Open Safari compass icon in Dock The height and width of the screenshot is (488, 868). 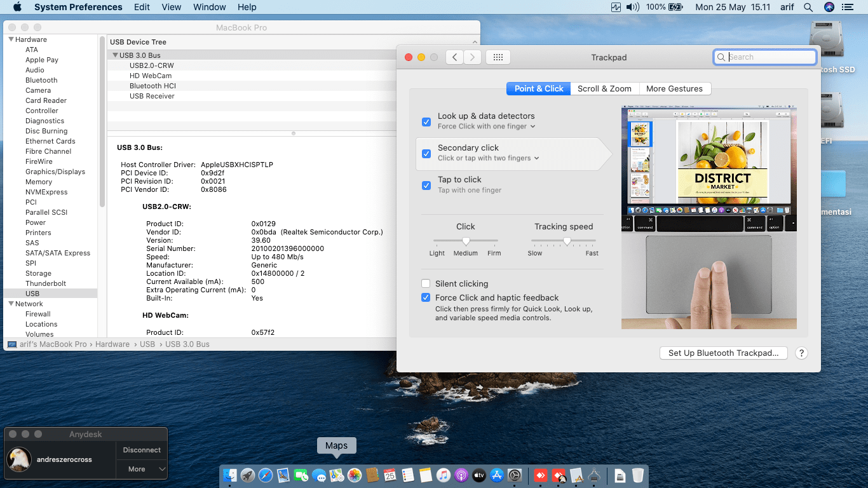(265, 475)
